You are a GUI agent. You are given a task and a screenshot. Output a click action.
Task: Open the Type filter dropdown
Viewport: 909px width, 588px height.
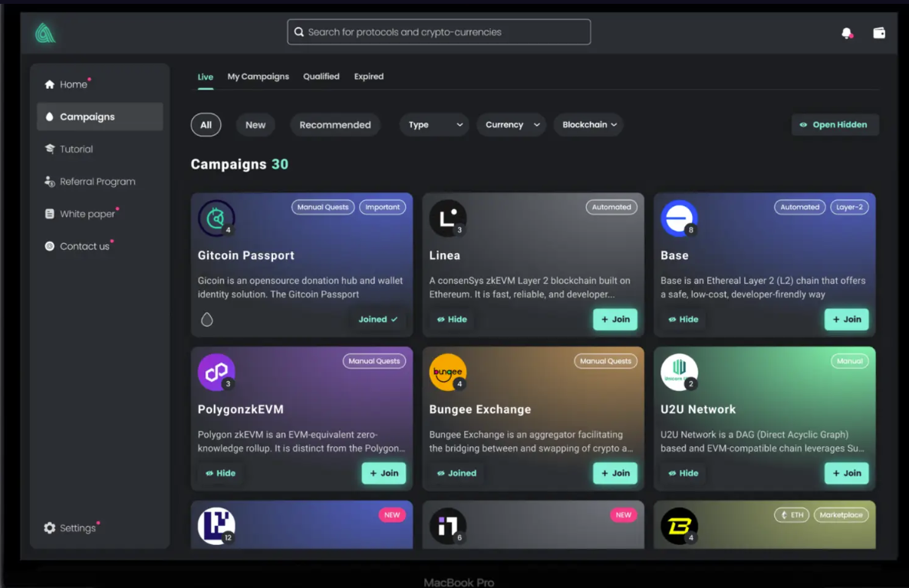point(434,124)
